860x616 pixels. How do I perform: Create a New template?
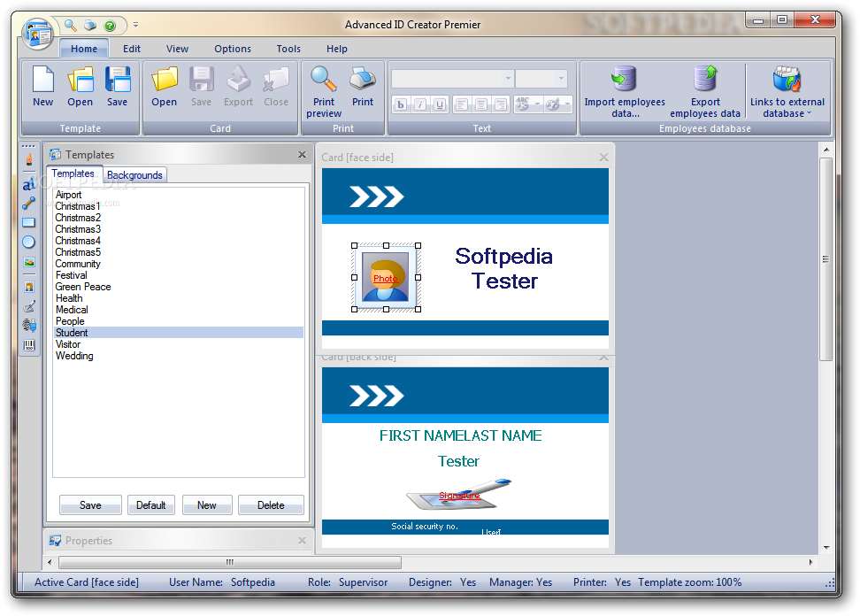tap(42, 86)
